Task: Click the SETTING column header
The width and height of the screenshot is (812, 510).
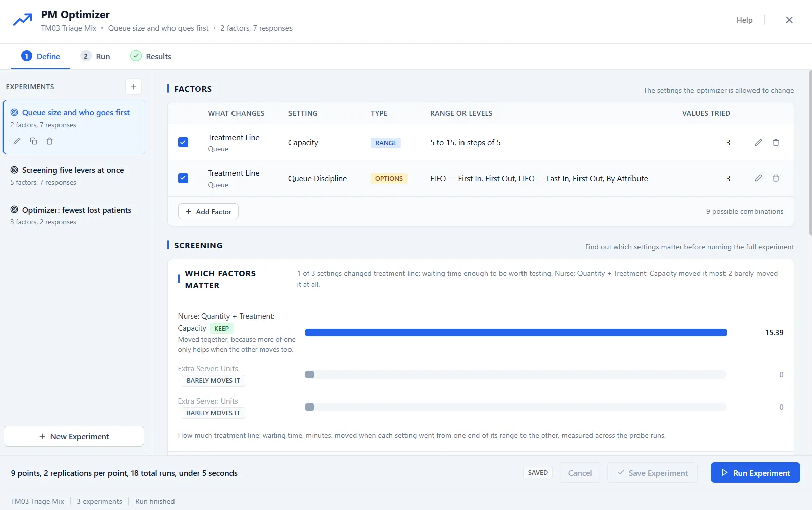Action: pos(303,113)
